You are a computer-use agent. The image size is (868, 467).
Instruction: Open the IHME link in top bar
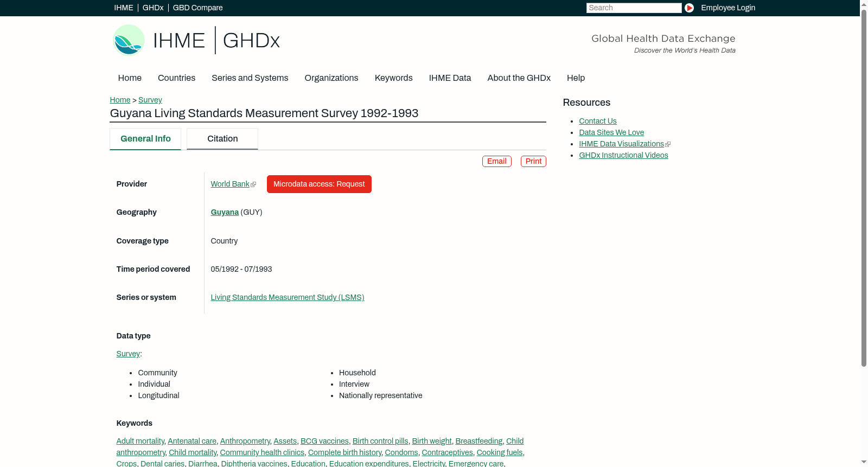124,8
